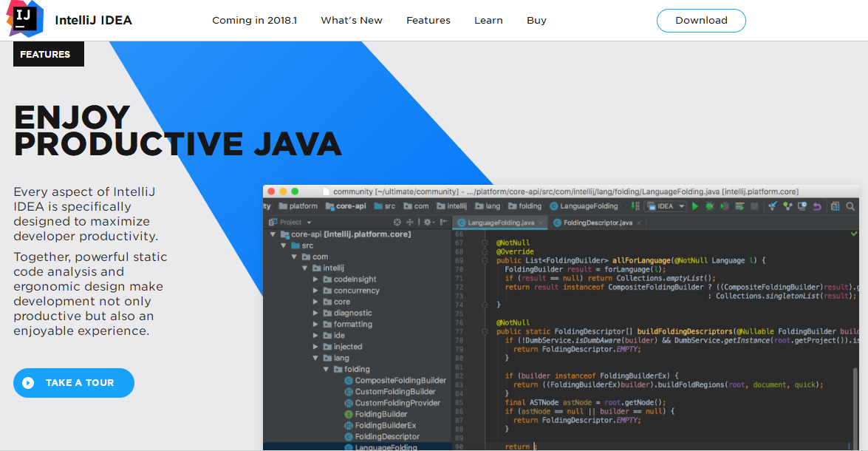Select FoldingBuilderEx in the project tree
This screenshot has width=868, height=451.
380,426
